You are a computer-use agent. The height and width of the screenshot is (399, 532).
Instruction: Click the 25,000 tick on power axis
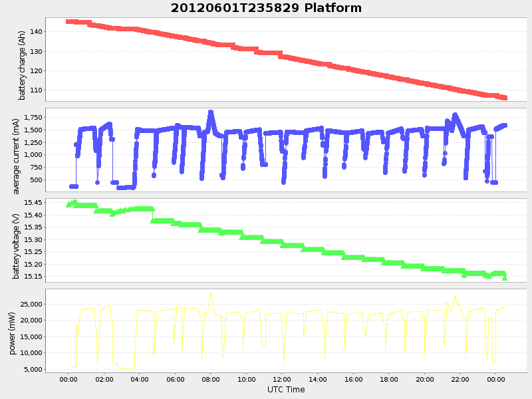click(x=31, y=304)
